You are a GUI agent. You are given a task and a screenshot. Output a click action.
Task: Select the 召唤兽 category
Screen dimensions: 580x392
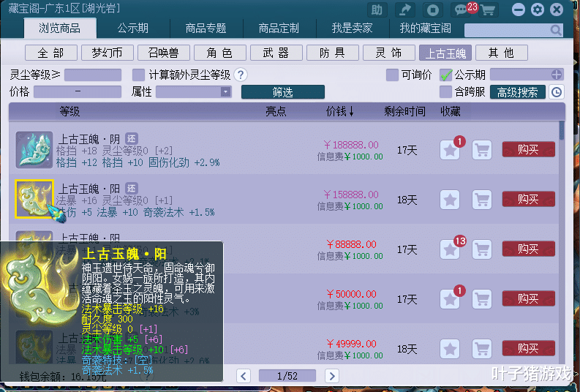click(x=164, y=53)
